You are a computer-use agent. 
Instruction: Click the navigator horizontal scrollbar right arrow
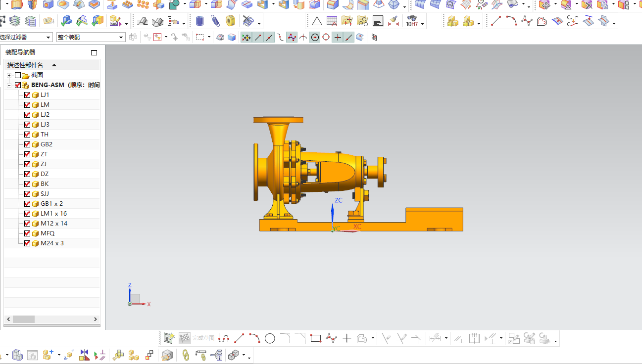coord(96,319)
